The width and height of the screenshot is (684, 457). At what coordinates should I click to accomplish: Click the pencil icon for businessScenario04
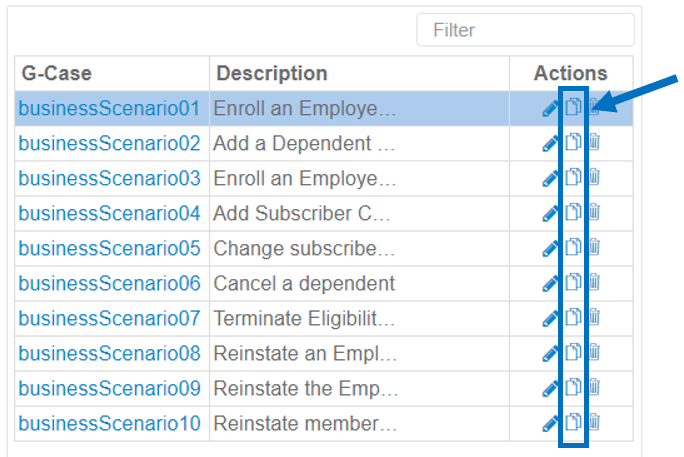point(550,213)
